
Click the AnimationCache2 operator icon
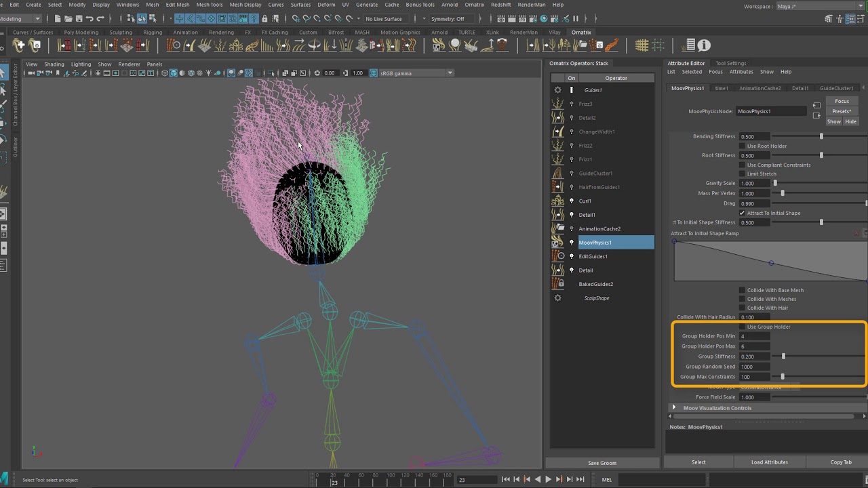[x=558, y=228]
